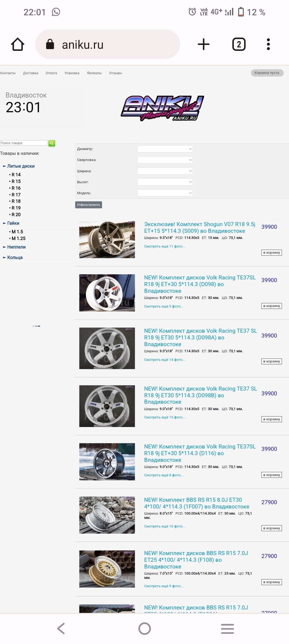Click Смотреть ещё 11 фото link
Image resolution: width=289 pixels, height=644 pixels.
(165, 246)
